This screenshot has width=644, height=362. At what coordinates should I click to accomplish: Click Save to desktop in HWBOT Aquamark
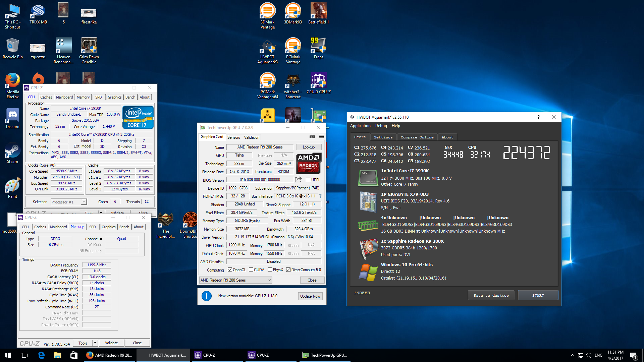coord(491,296)
